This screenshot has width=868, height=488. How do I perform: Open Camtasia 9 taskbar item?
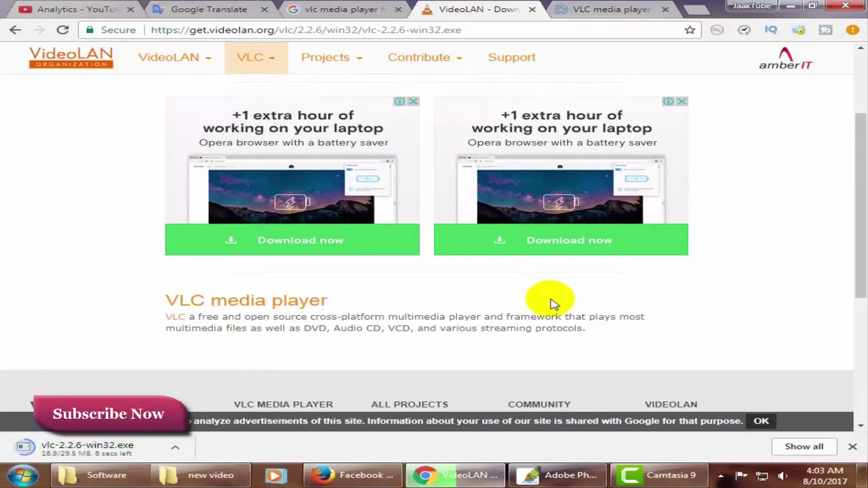click(x=660, y=475)
